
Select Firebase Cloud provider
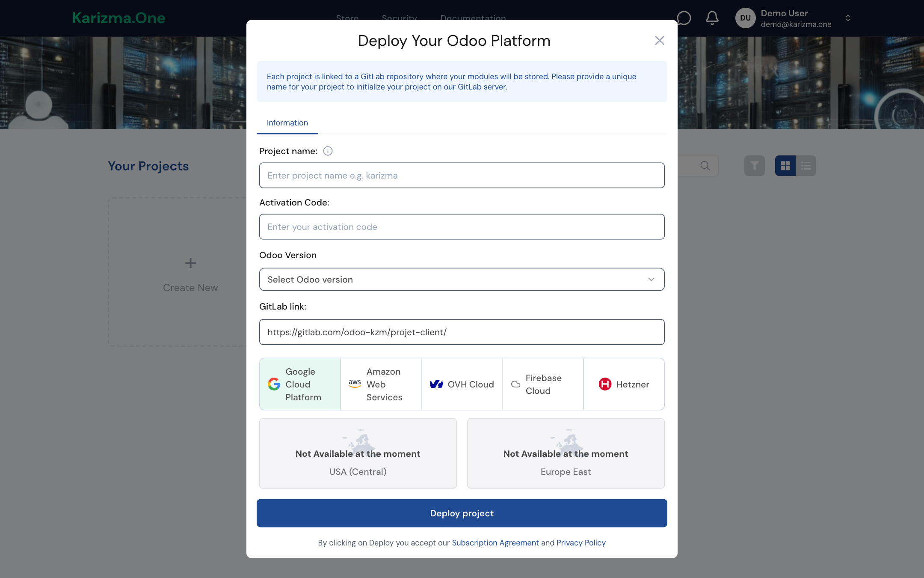pos(543,384)
